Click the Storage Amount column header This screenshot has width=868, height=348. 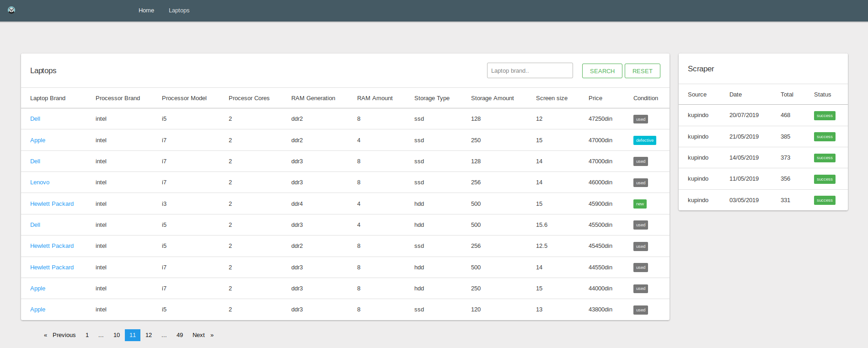493,98
